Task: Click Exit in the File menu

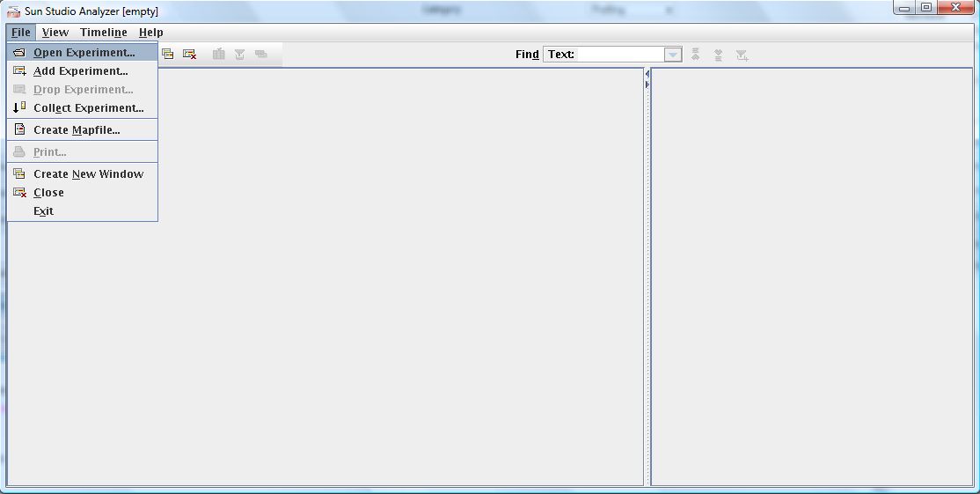Action: 82,211
